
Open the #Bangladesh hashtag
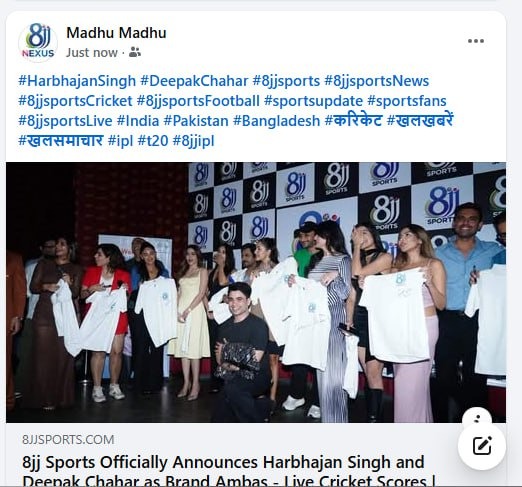(276, 121)
